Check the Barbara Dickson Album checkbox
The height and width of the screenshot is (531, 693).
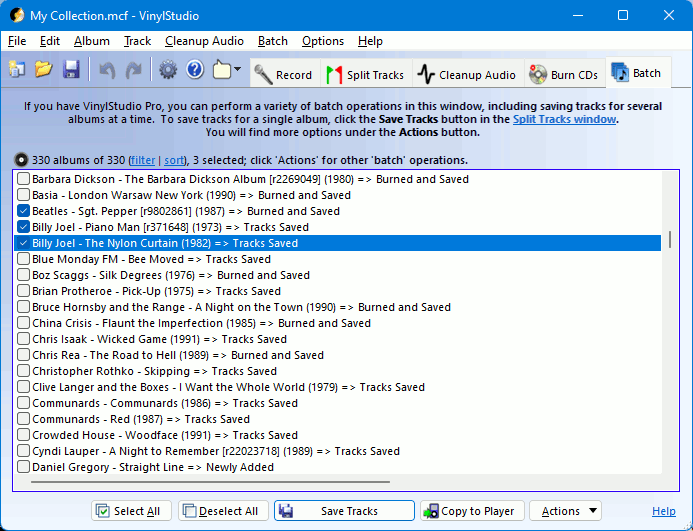(x=23, y=179)
